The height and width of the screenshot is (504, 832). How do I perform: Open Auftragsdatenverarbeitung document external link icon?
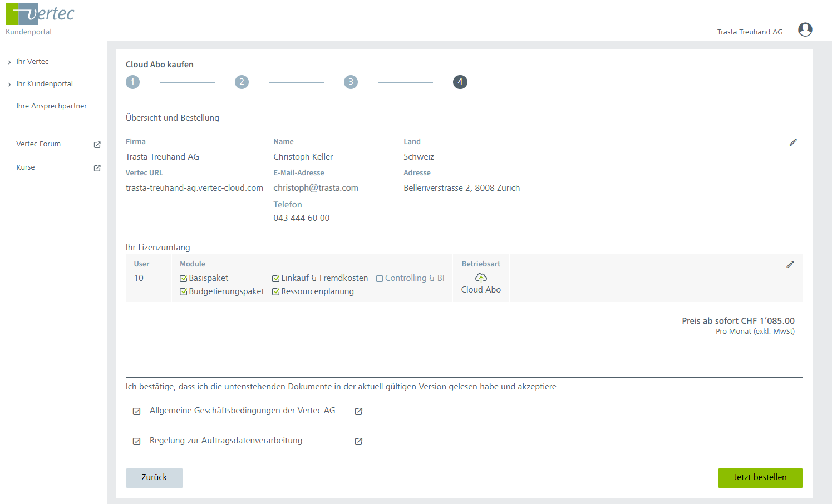(358, 441)
